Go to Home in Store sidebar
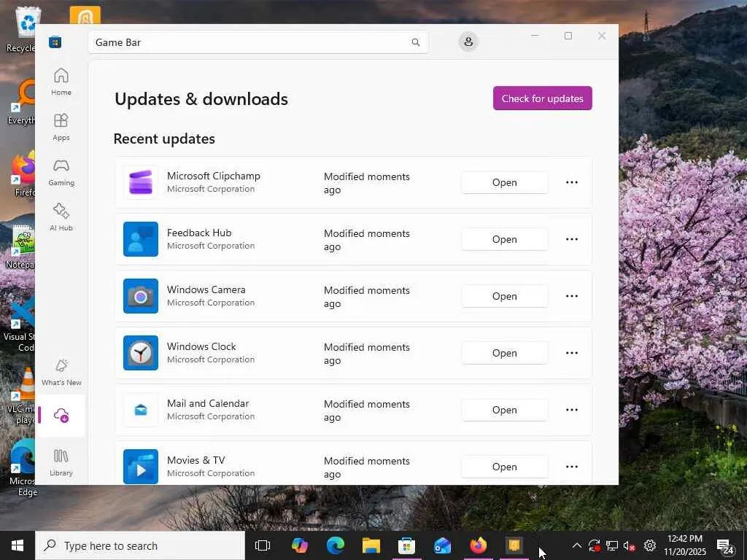Viewport: 747px width, 560px height. tap(61, 82)
